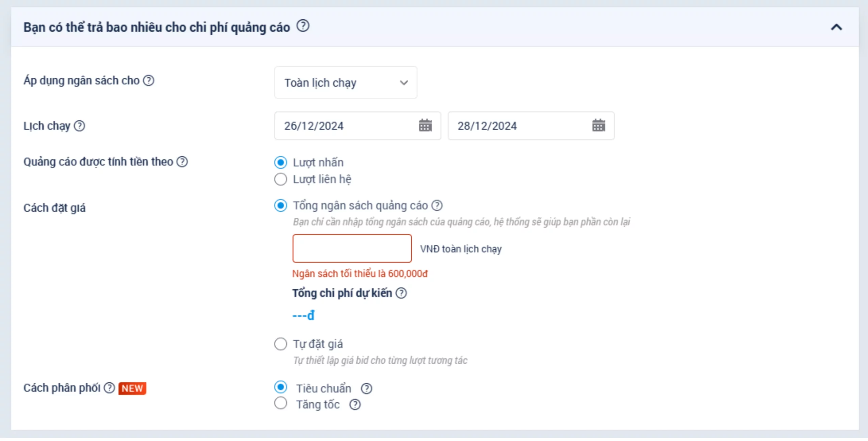The image size is (868, 441).
Task: Open the Toàn lịch chạy dropdown
Action: [346, 83]
